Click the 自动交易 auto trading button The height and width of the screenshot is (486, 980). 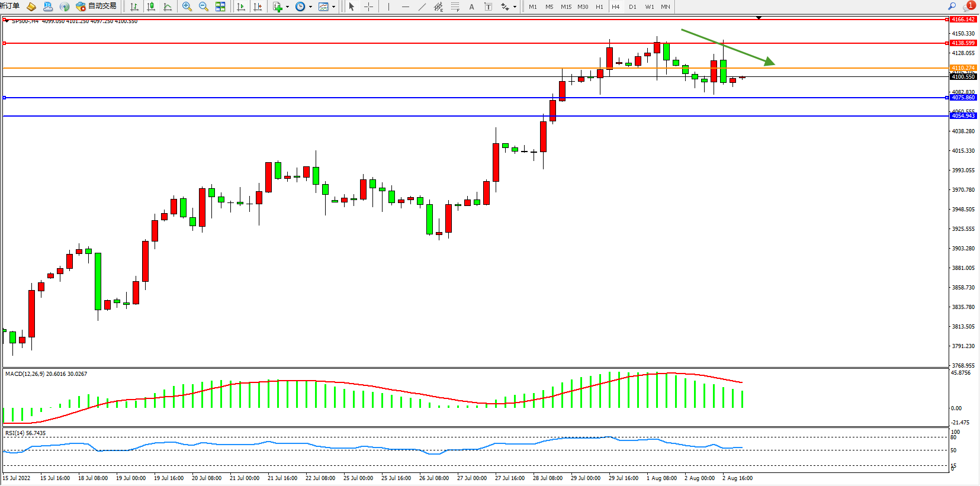coord(97,7)
